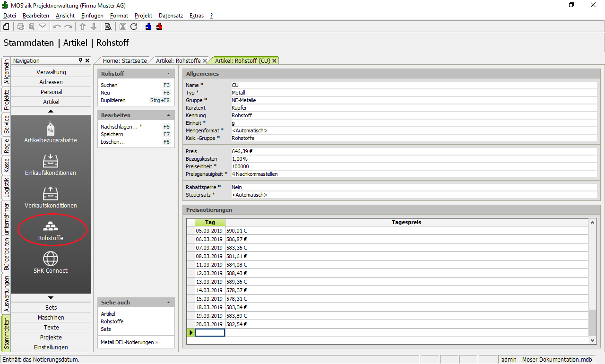
Task: Click Suchen in the Rohstoff panel
Action: coord(109,85)
